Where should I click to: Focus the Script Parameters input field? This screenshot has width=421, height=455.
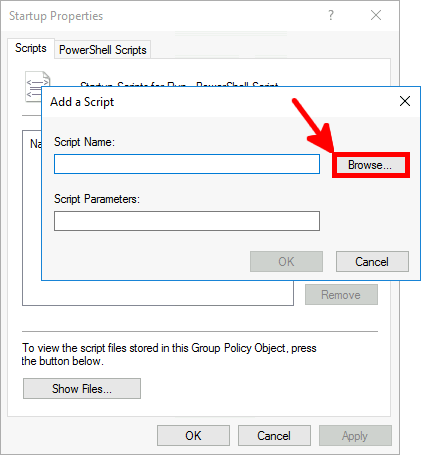187,221
